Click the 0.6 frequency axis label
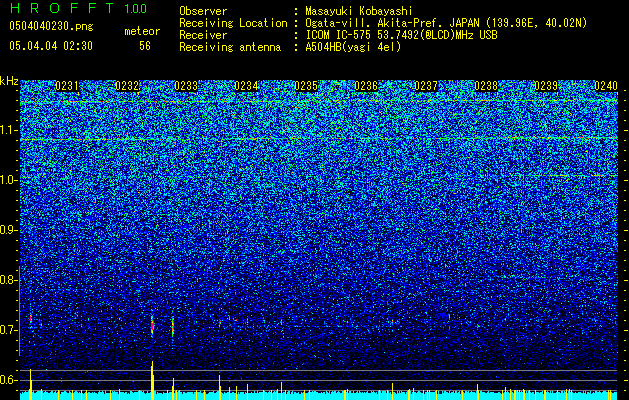 coord(9,380)
